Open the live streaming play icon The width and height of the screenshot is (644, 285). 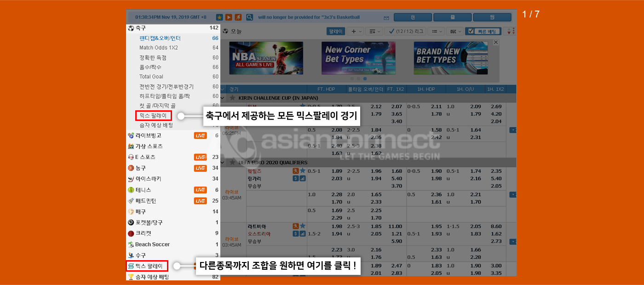[x=229, y=17]
